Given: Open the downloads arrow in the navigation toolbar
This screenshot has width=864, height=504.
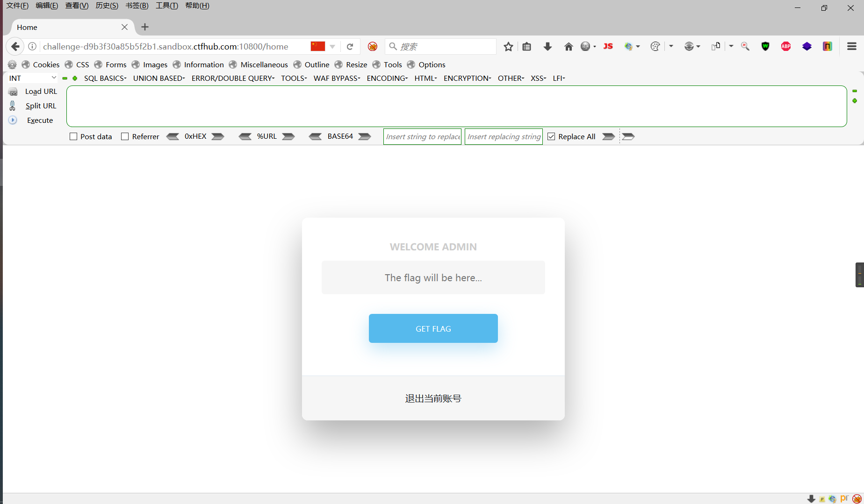Looking at the screenshot, I should coord(547,46).
